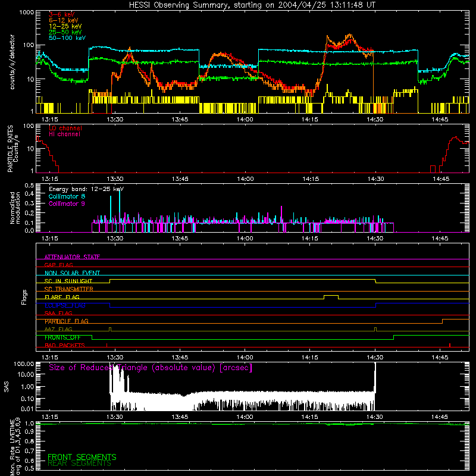Click the raised FLARE FLAG pulse near 14:20
Screen dimensions: 476x476
(331, 296)
